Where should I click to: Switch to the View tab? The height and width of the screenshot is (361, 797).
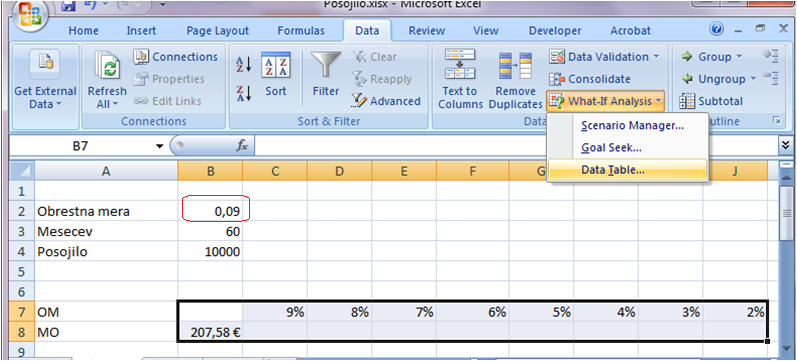tap(485, 31)
